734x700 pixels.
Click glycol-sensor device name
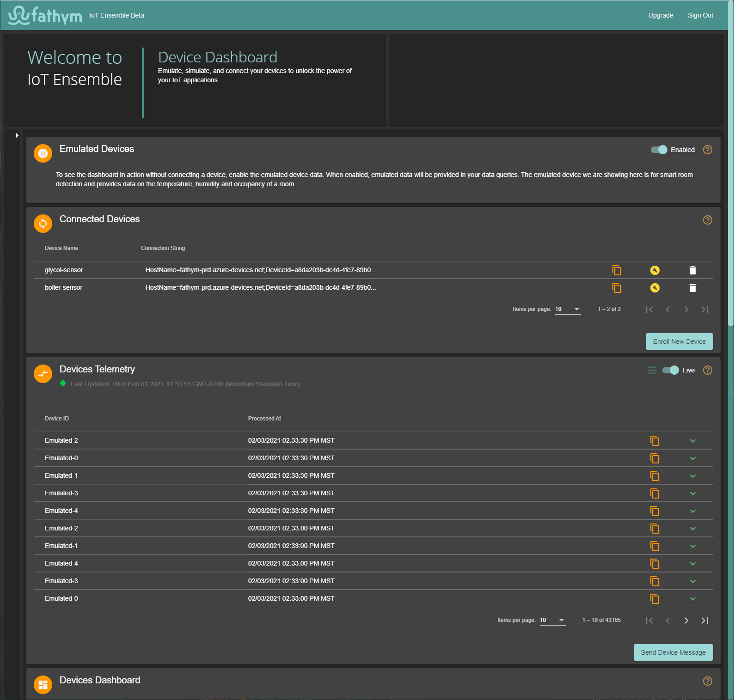coord(64,270)
